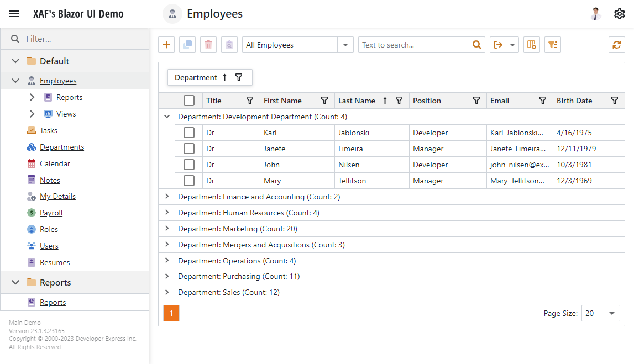Check the row for Mary Tellitson
The width and height of the screenshot is (634, 364).
coord(189,181)
